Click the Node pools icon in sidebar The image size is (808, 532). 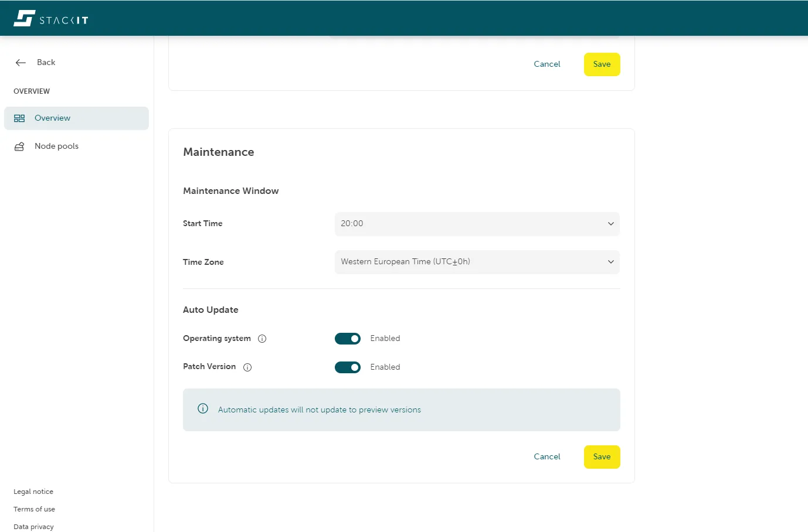coord(19,146)
